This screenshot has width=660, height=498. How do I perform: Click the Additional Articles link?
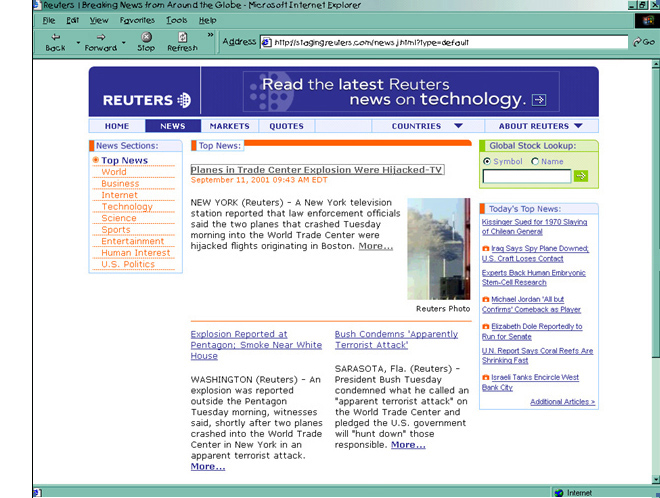pos(562,402)
